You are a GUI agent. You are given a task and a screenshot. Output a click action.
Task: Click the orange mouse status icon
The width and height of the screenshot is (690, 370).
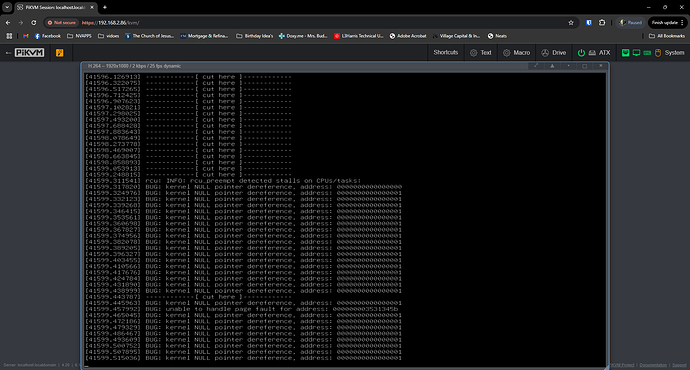click(658, 53)
